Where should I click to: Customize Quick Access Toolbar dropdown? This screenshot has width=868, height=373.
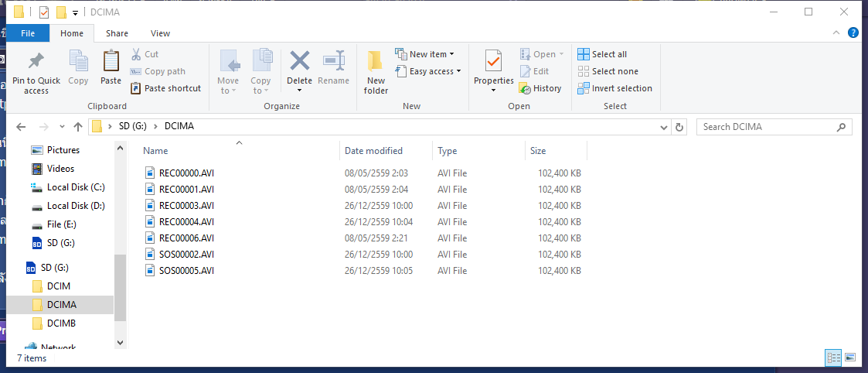tap(75, 12)
